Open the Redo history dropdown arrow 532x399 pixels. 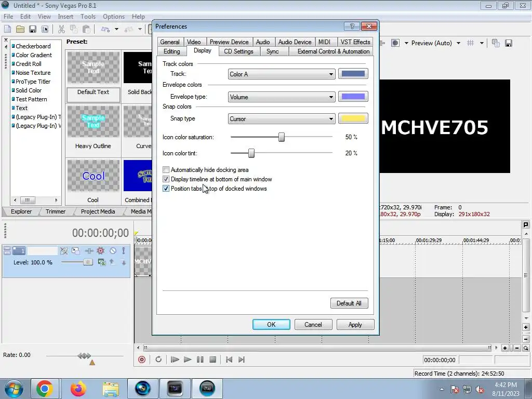pos(140,29)
